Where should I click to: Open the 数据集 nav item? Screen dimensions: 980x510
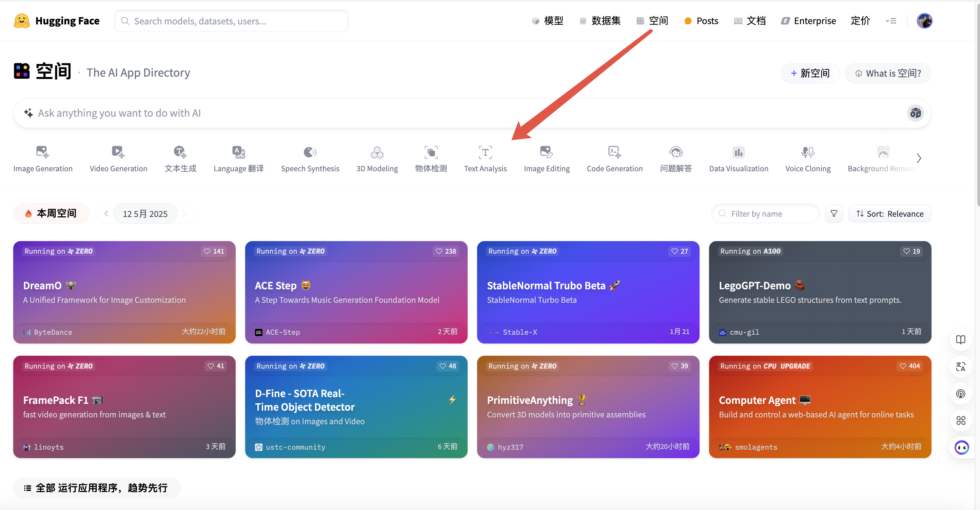point(600,21)
